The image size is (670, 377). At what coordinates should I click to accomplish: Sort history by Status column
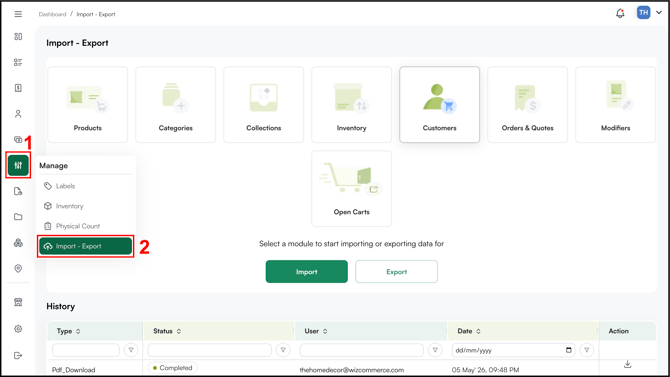click(179, 331)
